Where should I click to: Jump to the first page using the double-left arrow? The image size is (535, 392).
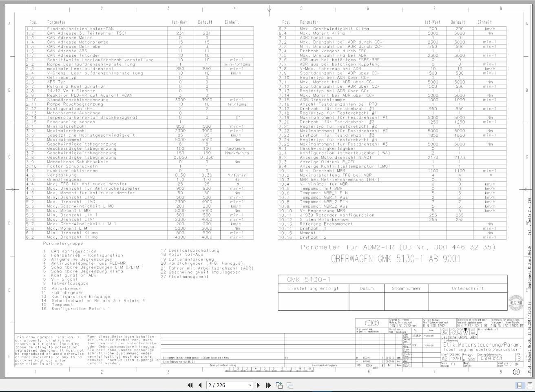click(x=190, y=385)
